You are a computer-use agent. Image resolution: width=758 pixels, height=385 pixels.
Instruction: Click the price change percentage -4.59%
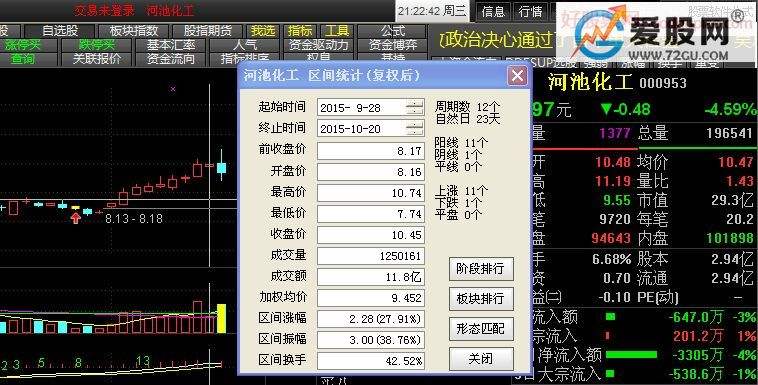tap(730, 109)
